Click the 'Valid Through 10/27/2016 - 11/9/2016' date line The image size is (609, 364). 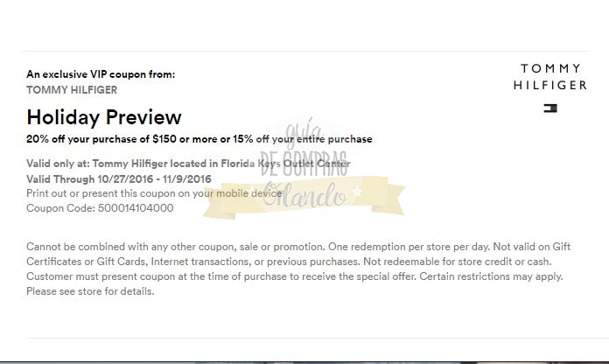(108, 178)
